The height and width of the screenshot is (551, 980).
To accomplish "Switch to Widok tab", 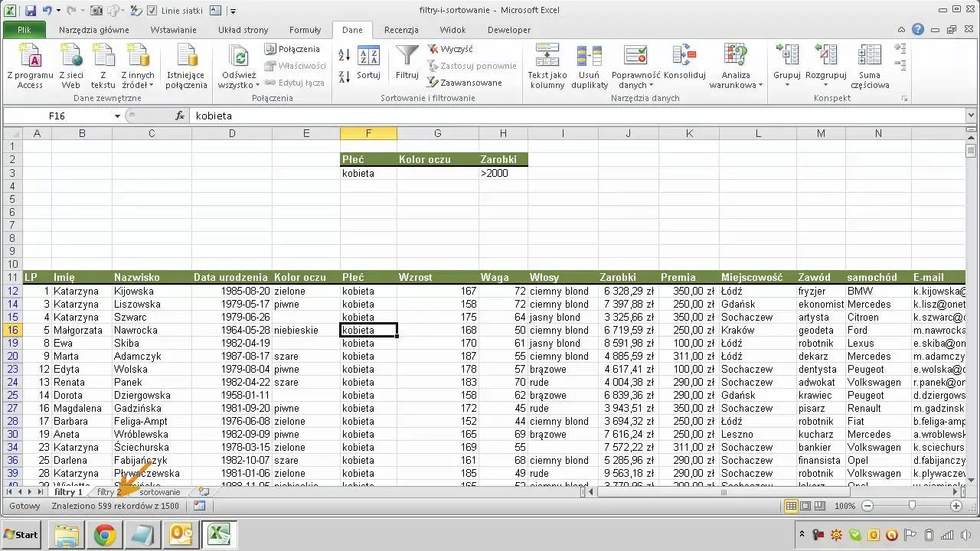I will (x=452, y=30).
